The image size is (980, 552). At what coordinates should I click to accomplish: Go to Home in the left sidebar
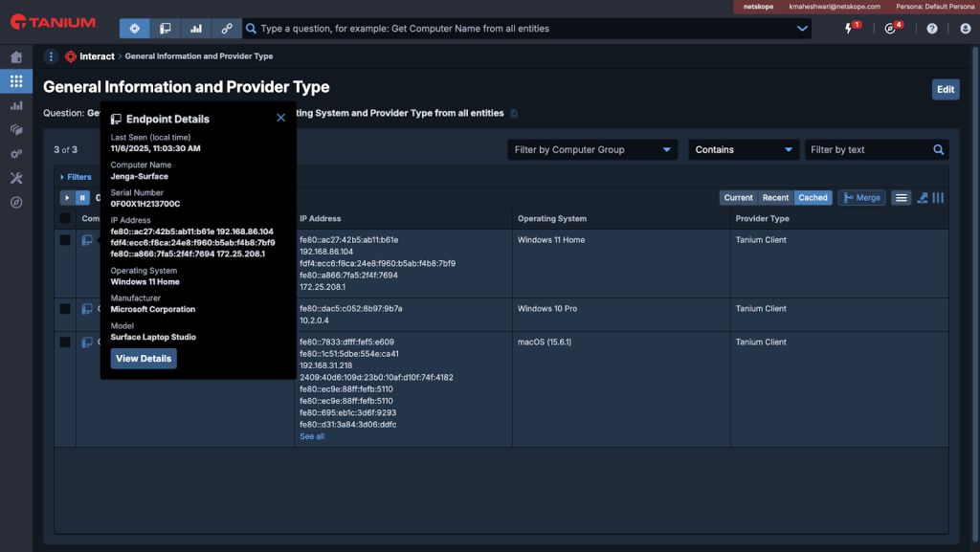[x=16, y=56]
